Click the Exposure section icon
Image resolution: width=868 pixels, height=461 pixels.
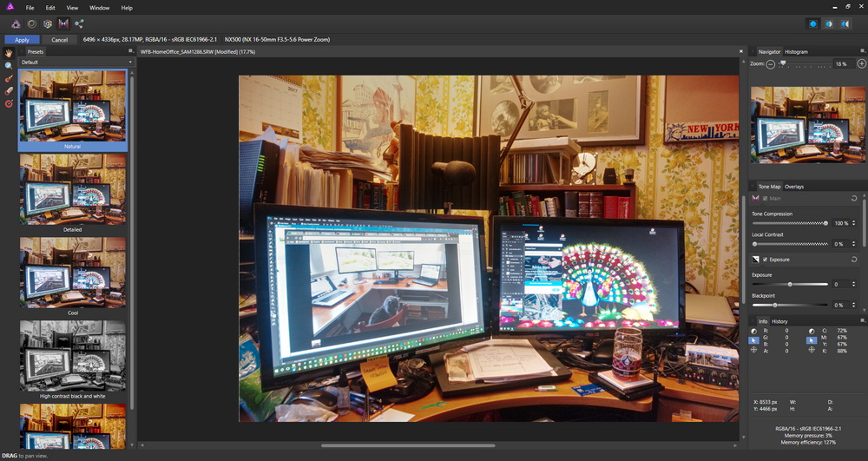(756, 259)
